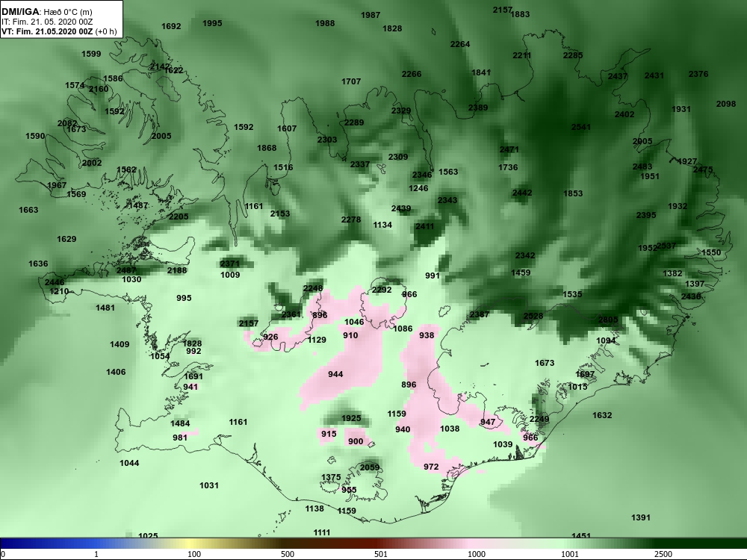Click the map value 2528
Image resolution: width=747 pixels, height=560 pixels.
533,316
